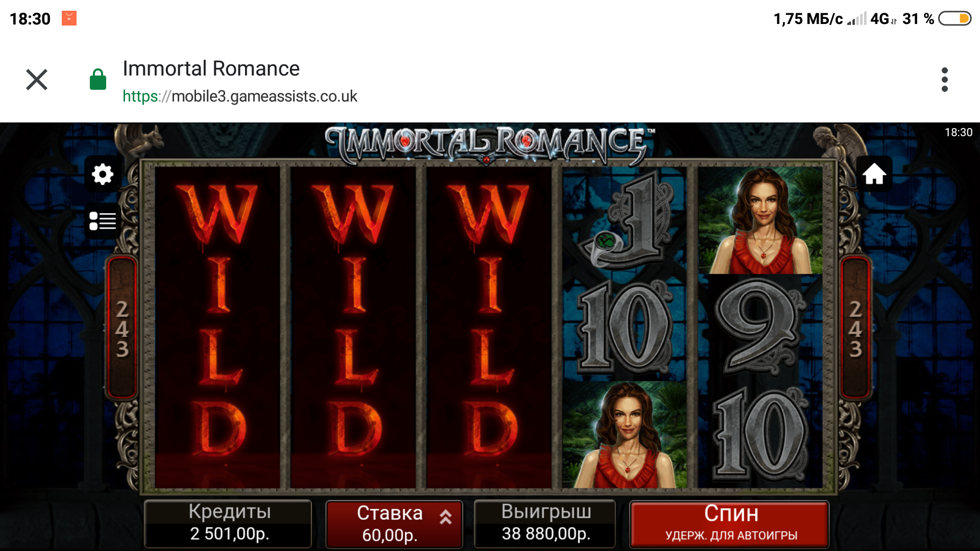Viewport: 980px width, 551px height.
Task: Close the browser tab with X
Action: [x=37, y=80]
